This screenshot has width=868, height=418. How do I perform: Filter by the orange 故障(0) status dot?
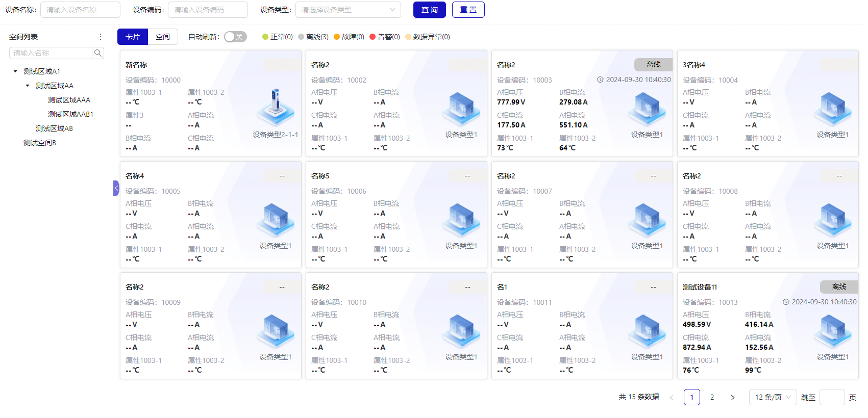pos(337,37)
